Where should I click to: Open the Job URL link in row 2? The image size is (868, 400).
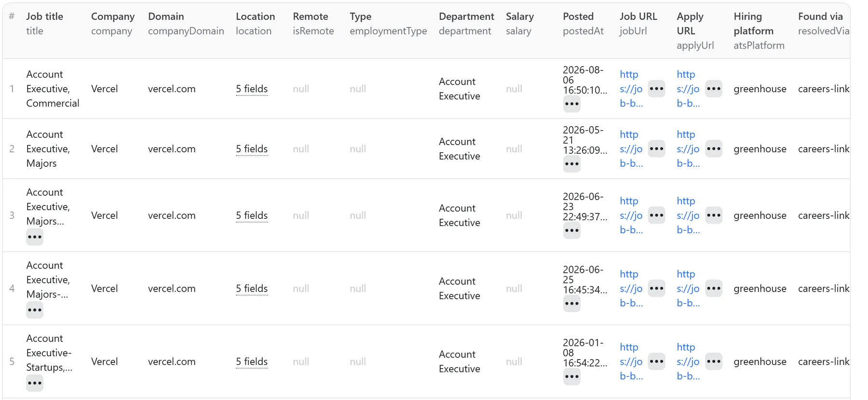point(631,149)
